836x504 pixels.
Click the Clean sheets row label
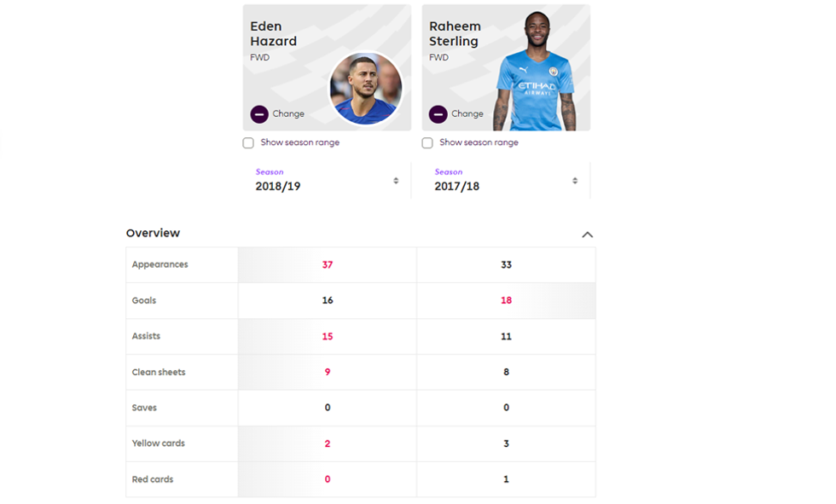coord(159,372)
